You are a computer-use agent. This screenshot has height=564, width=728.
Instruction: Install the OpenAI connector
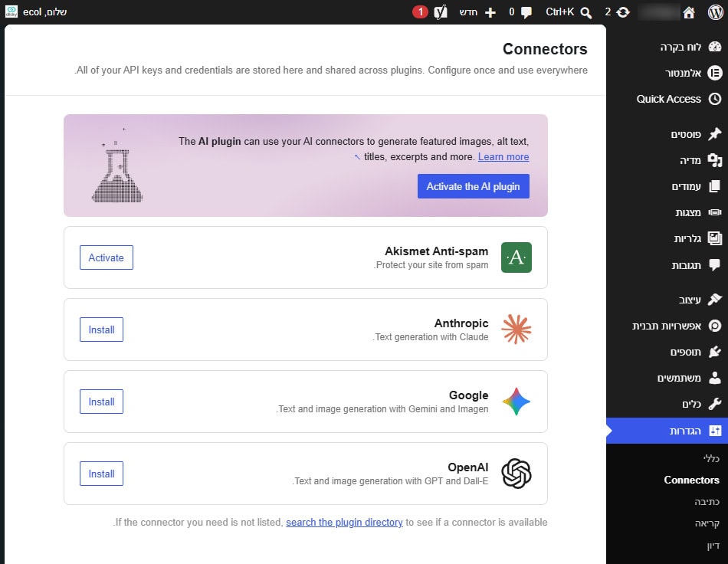point(101,474)
